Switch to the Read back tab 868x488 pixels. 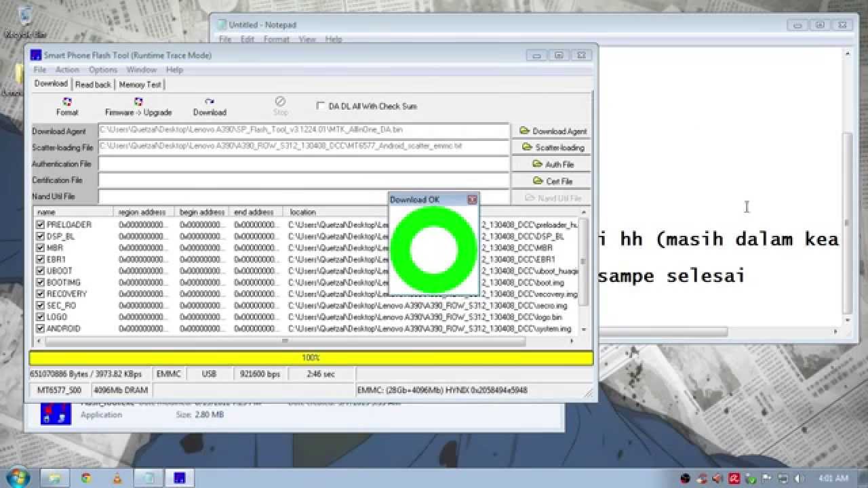tap(93, 85)
